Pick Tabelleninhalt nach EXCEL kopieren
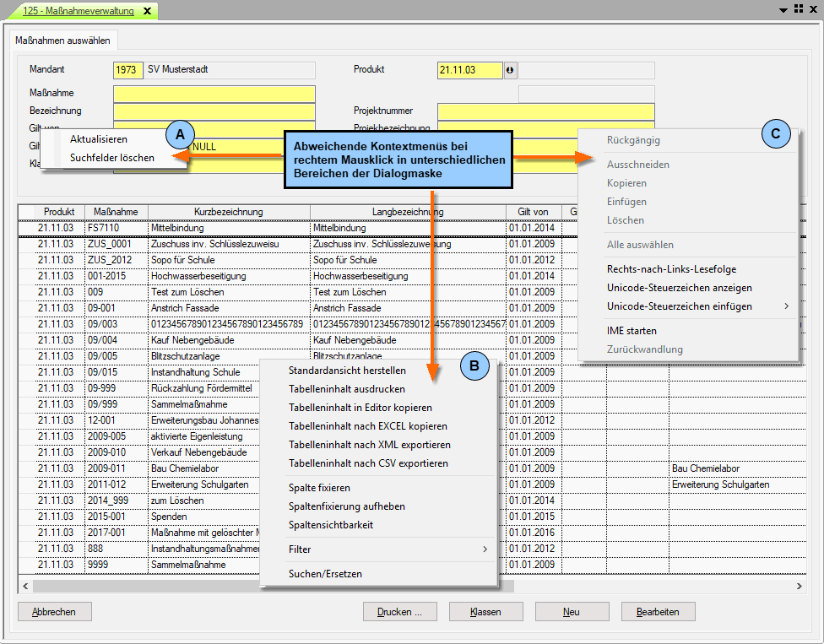 pos(367,426)
